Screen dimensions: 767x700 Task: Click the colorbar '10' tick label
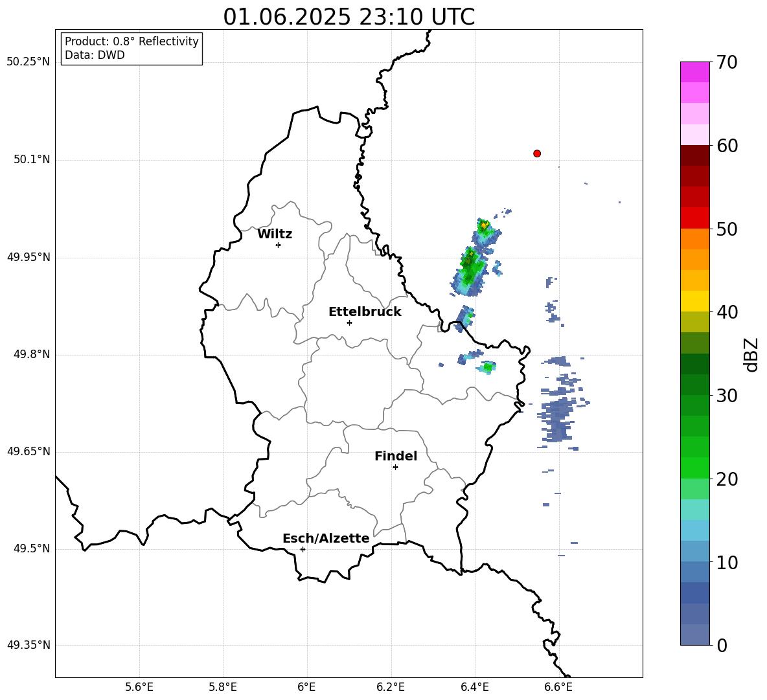tap(727, 563)
